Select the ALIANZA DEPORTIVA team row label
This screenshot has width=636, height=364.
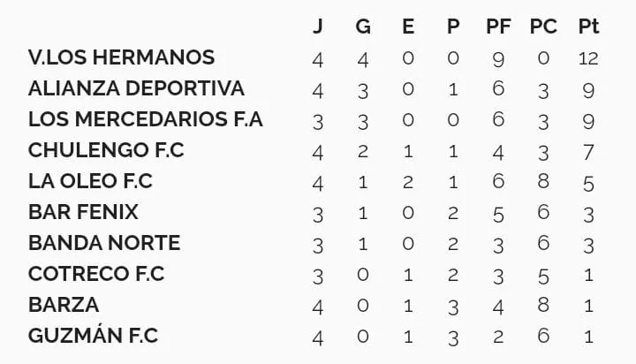(136, 89)
